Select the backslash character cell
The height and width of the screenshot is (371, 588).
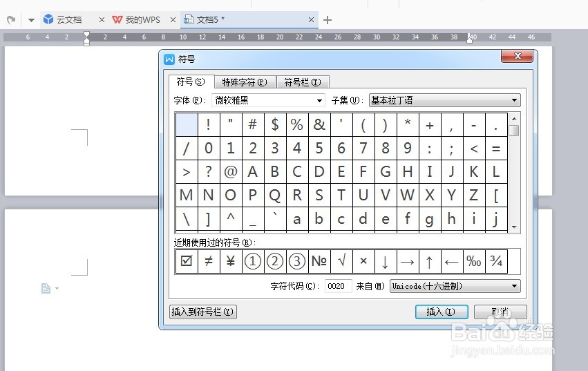[187, 219]
